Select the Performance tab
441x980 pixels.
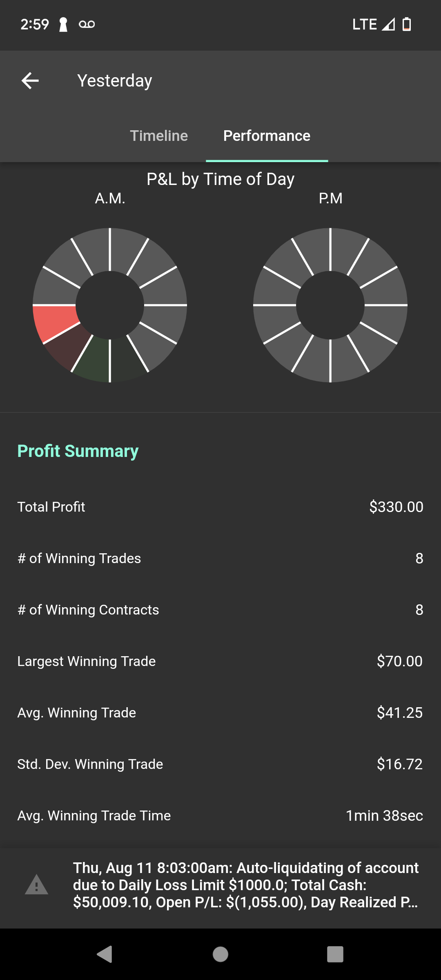(267, 136)
